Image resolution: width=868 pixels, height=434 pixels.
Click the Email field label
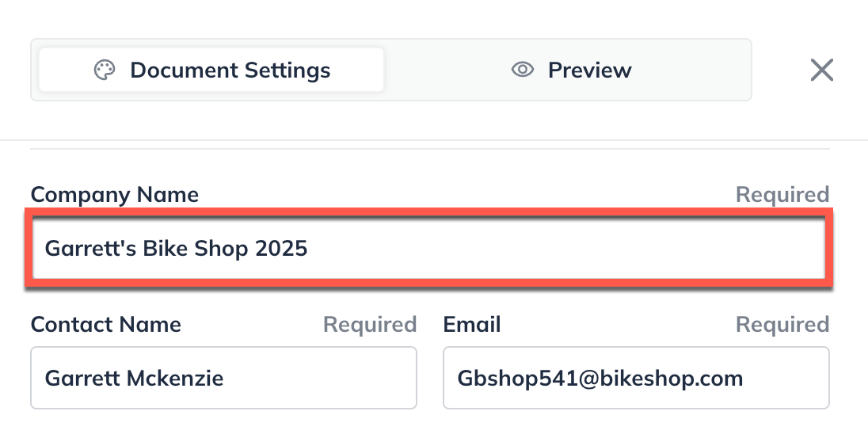pyautogui.click(x=472, y=324)
